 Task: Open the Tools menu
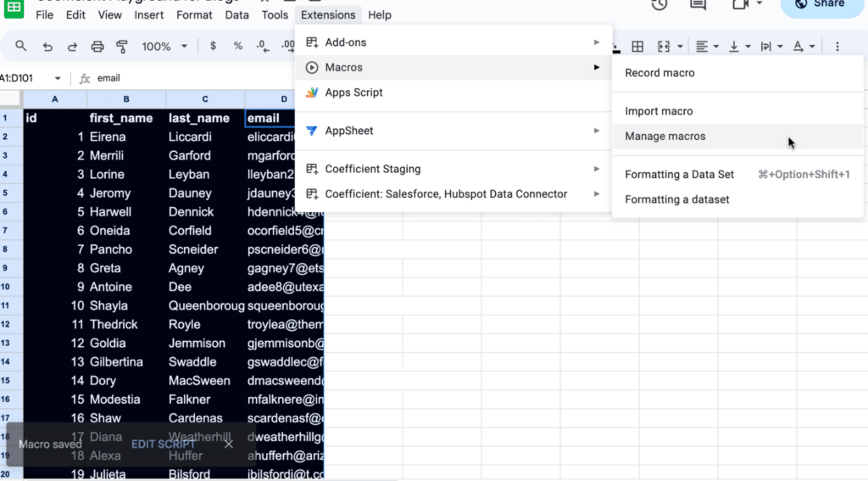pos(275,15)
